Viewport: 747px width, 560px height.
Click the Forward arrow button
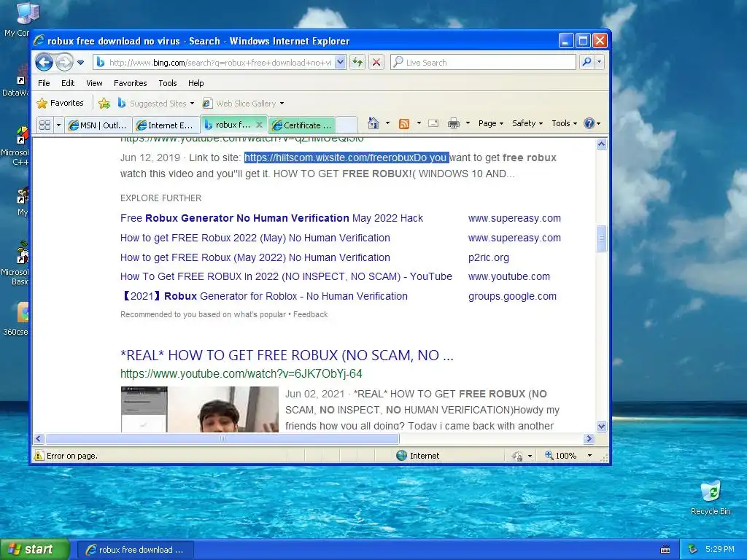pyautogui.click(x=64, y=62)
